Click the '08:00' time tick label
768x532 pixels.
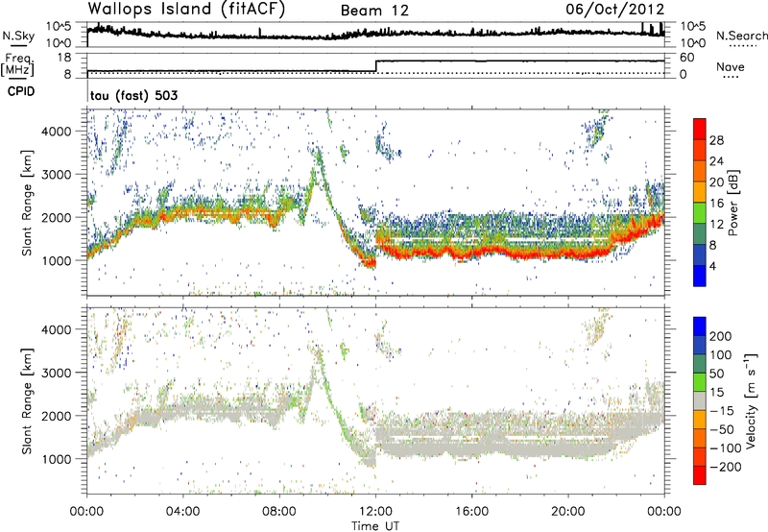[279, 512]
